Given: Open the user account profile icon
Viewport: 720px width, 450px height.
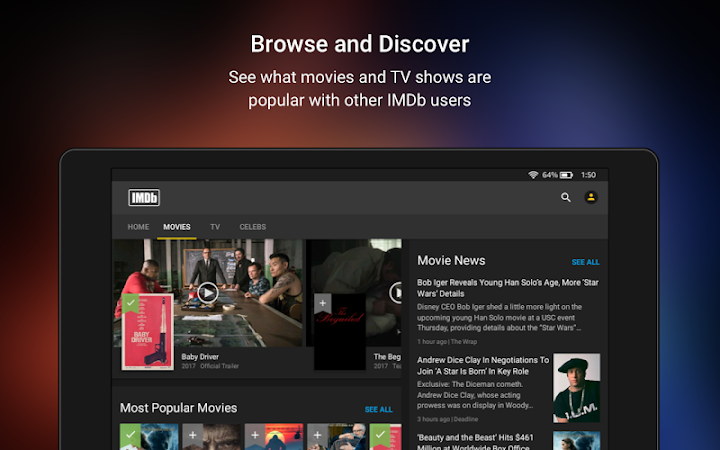Looking at the screenshot, I should tap(591, 197).
